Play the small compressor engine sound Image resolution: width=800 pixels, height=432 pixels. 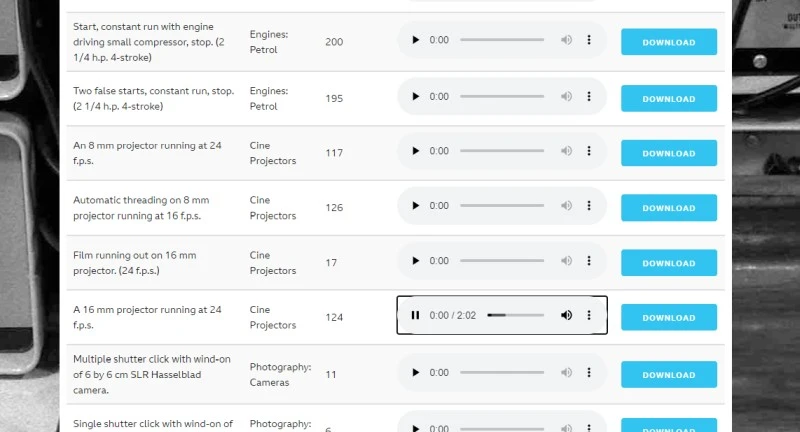point(415,40)
